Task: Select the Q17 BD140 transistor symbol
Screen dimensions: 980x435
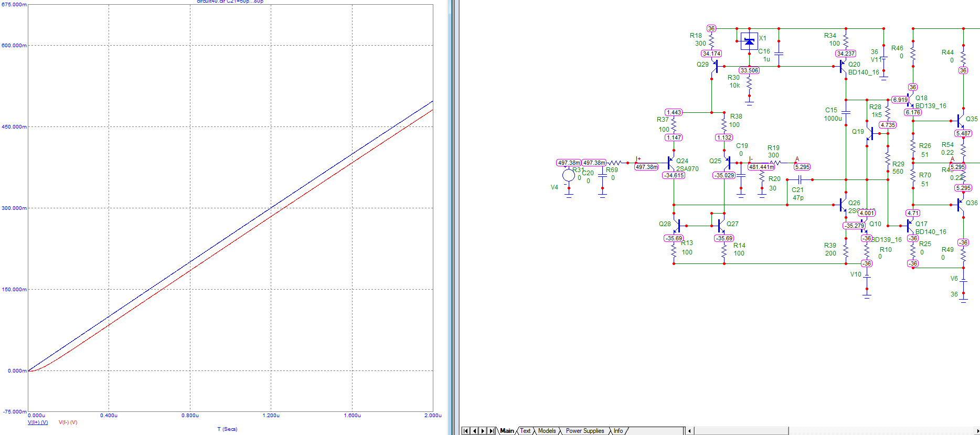Action: (910, 226)
